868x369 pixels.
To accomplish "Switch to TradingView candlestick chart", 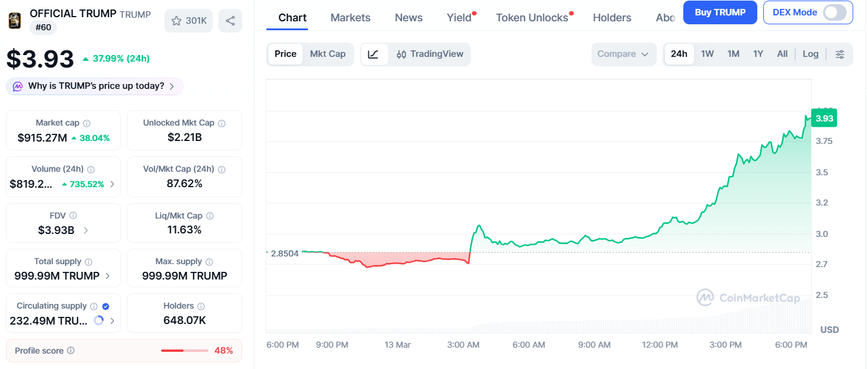I will pyautogui.click(x=430, y=54).
